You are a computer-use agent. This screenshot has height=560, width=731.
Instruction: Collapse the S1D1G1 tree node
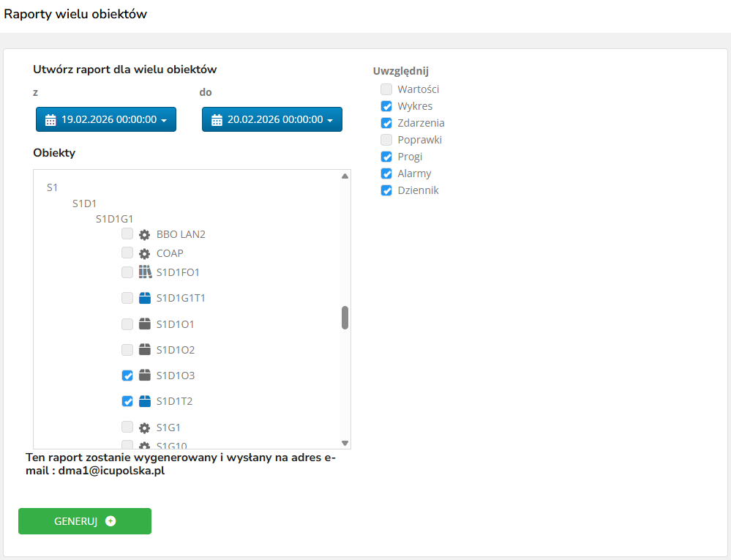[x=114, y=218]
